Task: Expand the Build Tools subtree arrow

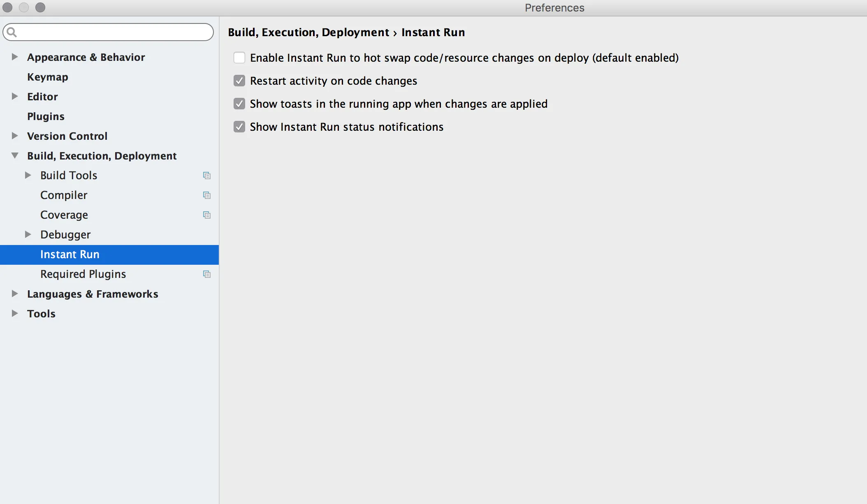Action: [x=28, y=175]
